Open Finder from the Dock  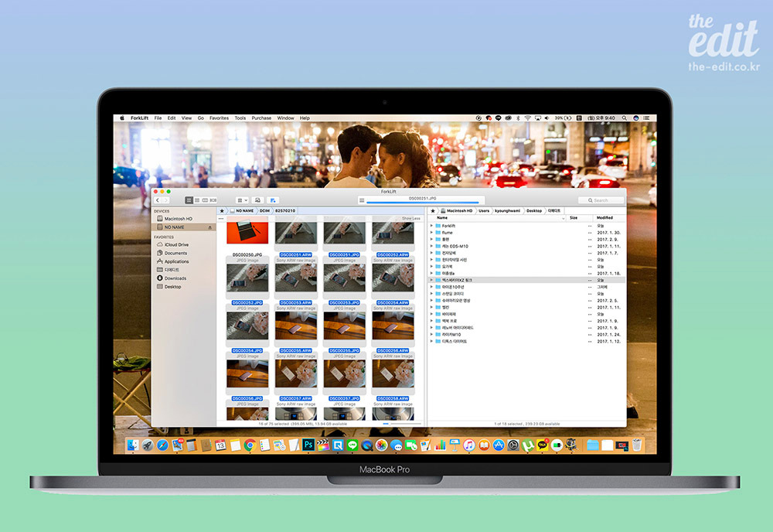pos(133,445)
